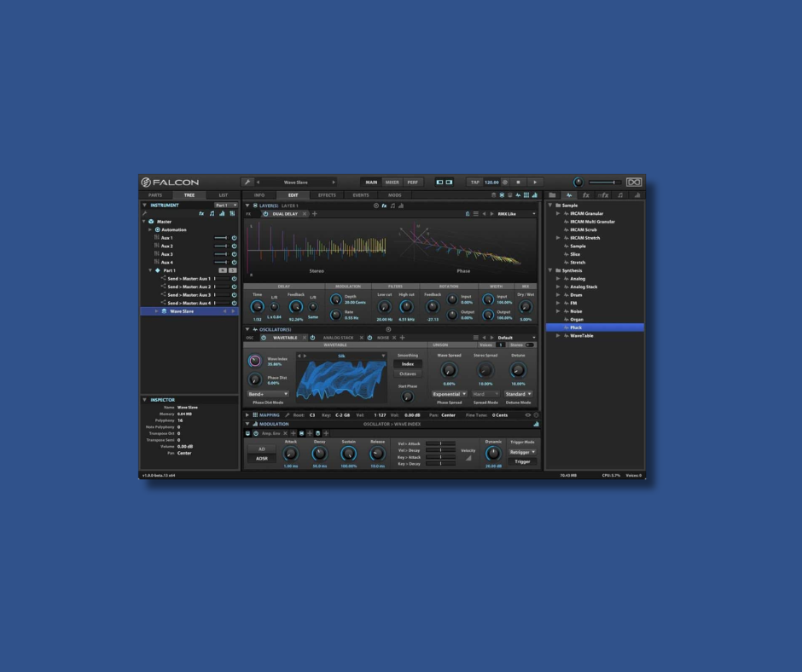Open the Exponential Phase Spread dropdown
The width and height of the screenshot is (802, 672).
pyautogui.click(x=449, y=393)
